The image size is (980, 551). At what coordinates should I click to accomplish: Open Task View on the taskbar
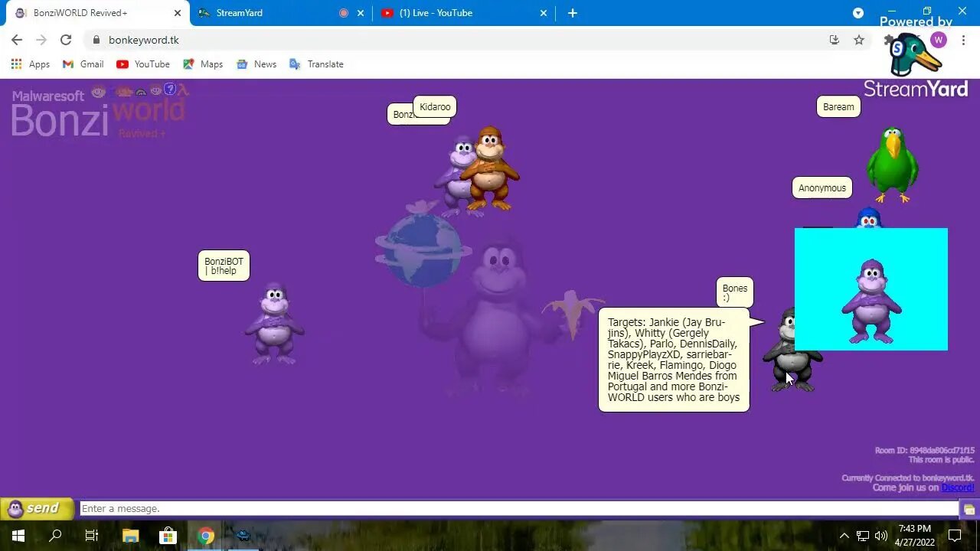92,536
